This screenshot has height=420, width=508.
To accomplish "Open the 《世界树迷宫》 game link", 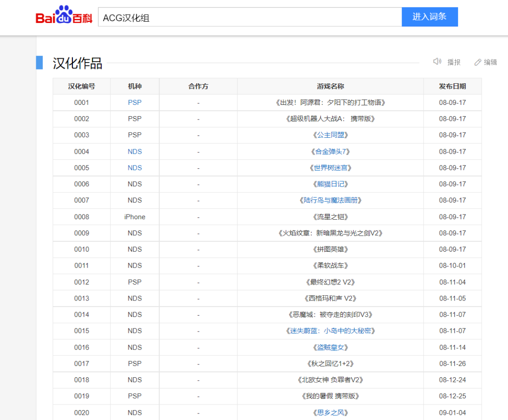I will pos(330,168).
